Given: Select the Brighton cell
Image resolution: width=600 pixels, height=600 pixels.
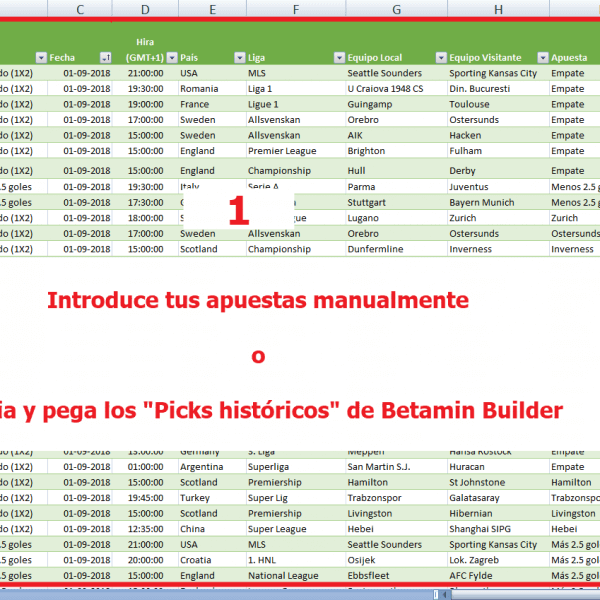Looking at the screenshot, I should point(396,151).
